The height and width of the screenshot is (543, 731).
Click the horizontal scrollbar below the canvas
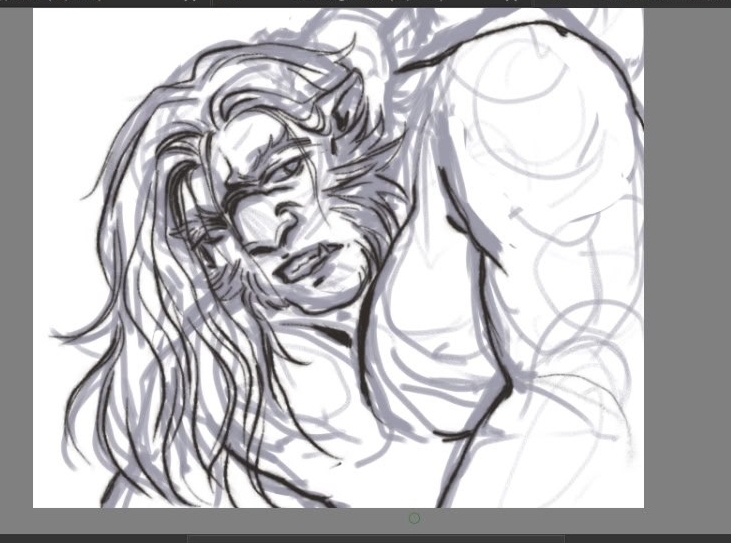[375, 539]
